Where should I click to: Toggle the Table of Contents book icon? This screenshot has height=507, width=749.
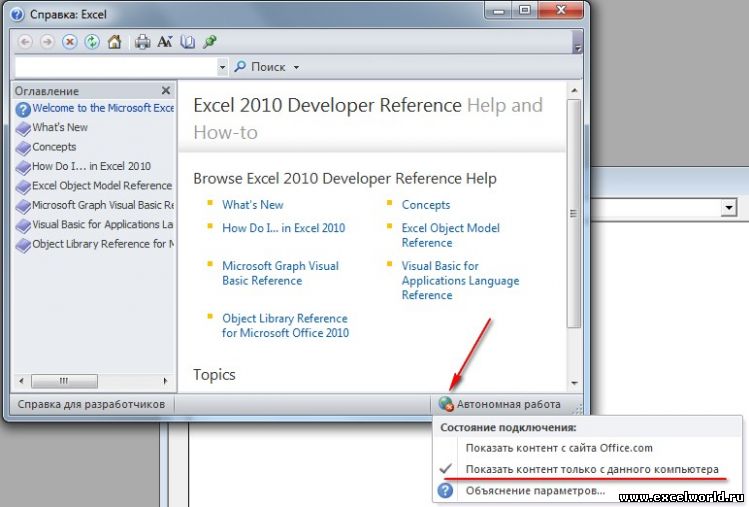(187, 42)
